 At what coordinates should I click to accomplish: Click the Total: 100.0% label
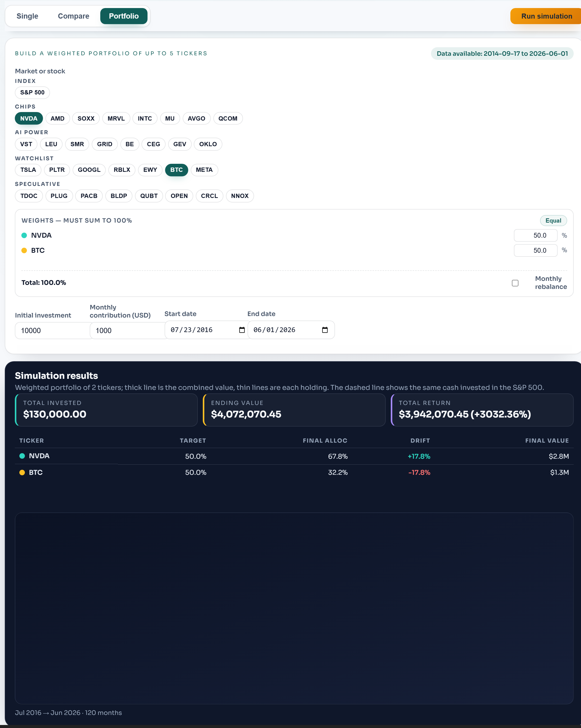43,283
